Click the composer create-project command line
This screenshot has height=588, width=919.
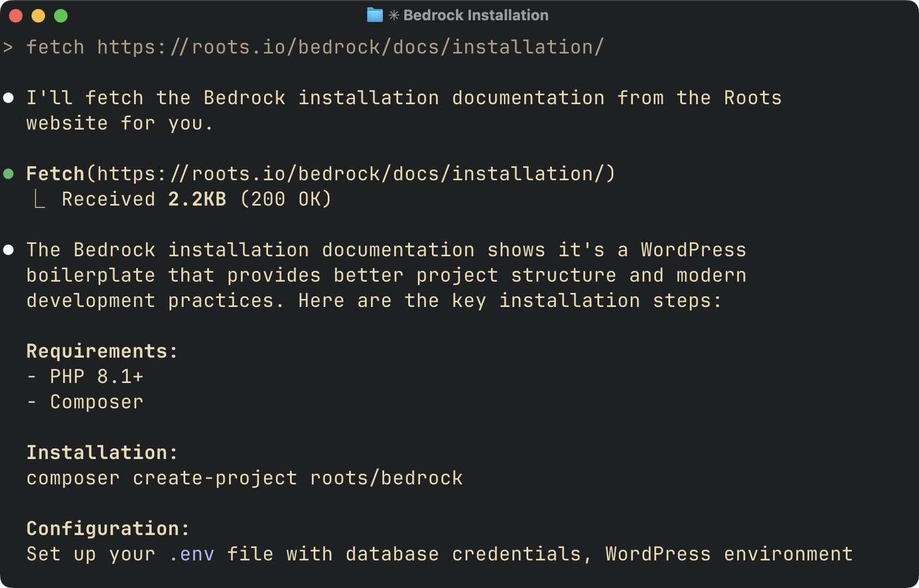point(244,478)
